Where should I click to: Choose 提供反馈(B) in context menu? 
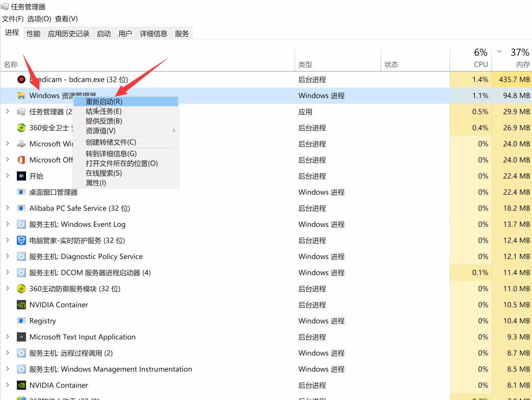126,121
